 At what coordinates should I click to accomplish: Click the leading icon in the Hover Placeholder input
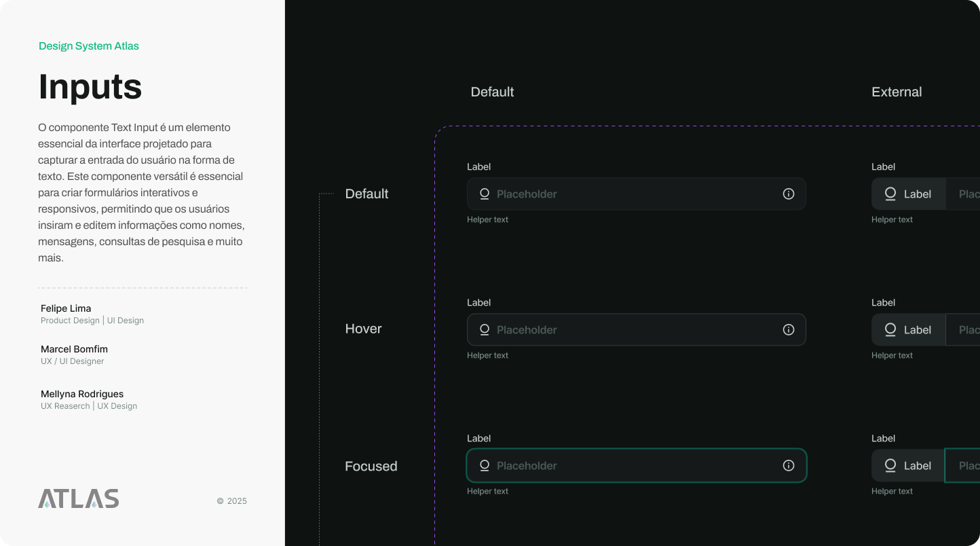pyautogui.click(x=485, y=329)
